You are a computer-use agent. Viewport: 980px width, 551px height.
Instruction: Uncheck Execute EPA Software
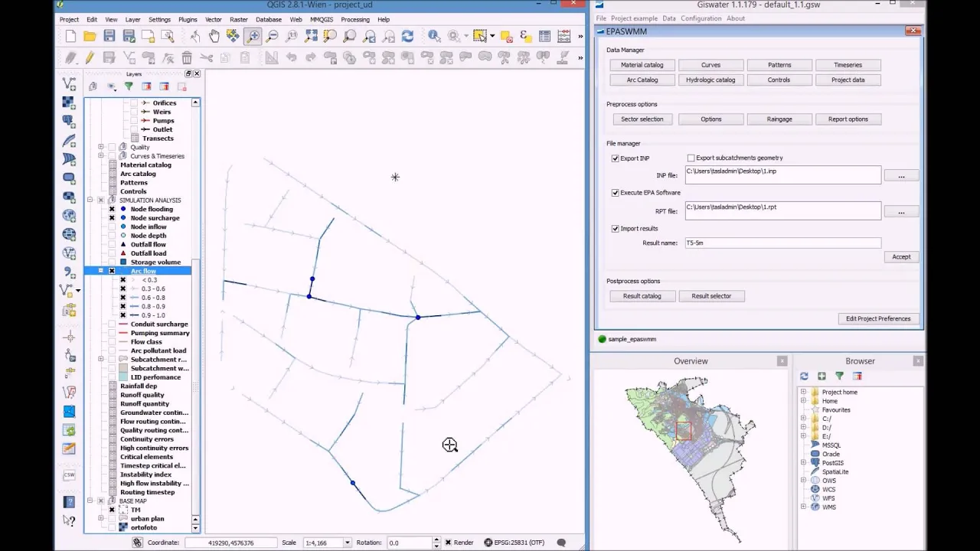pos(615,193)
